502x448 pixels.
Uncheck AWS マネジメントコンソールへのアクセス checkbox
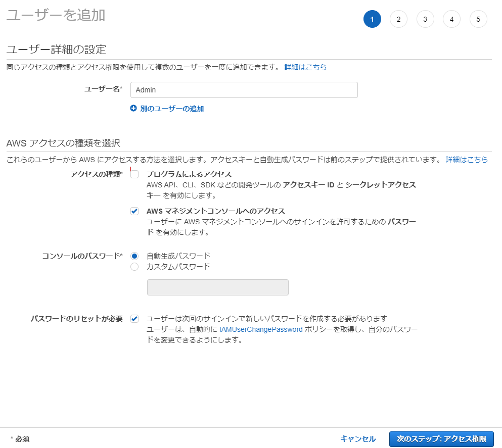(134, 211)
